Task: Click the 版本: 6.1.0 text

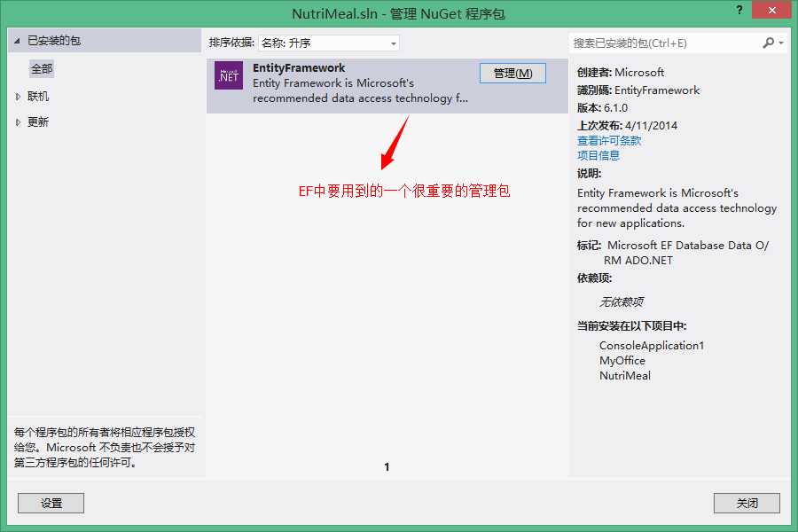Action: click(x=602, y=108)
